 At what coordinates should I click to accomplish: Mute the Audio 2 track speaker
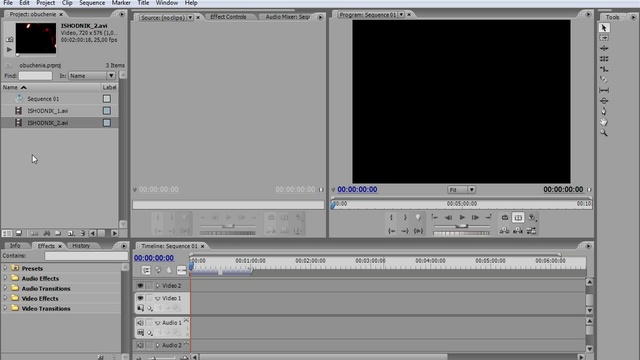[140, 345]
